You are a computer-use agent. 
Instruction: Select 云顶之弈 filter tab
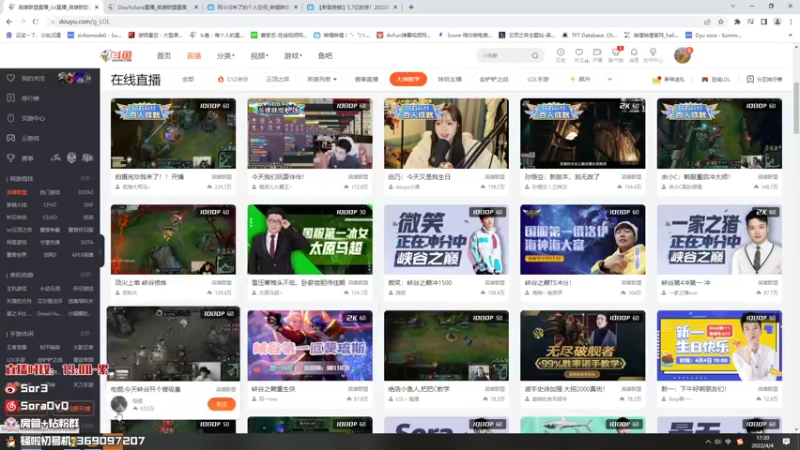(x=278, y=79)
